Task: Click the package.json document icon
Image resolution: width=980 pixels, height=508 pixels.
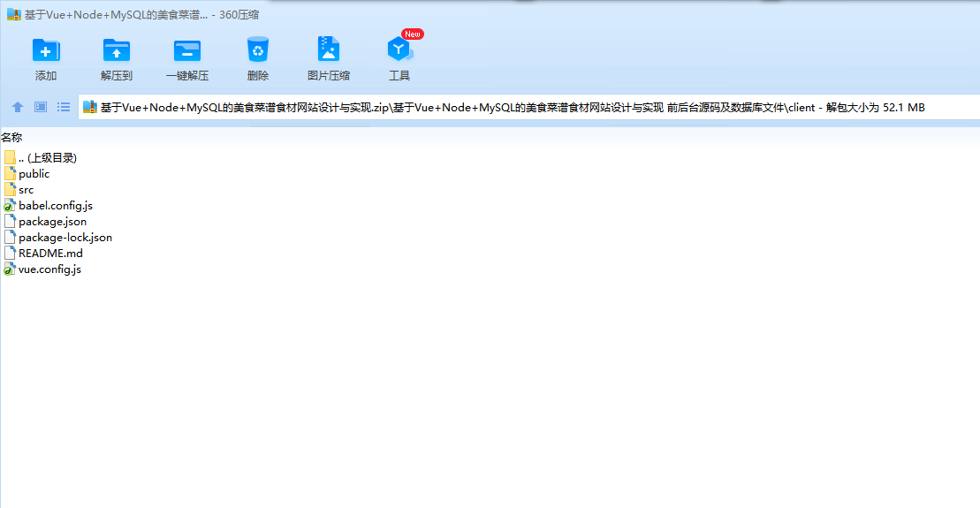Action: [x=10, y=222]
